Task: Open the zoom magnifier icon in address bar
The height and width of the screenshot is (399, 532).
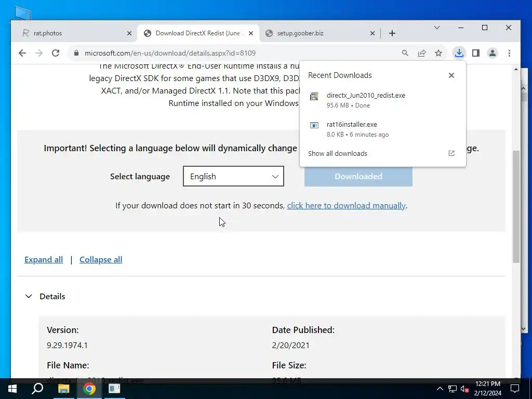Action: point(405,53)
